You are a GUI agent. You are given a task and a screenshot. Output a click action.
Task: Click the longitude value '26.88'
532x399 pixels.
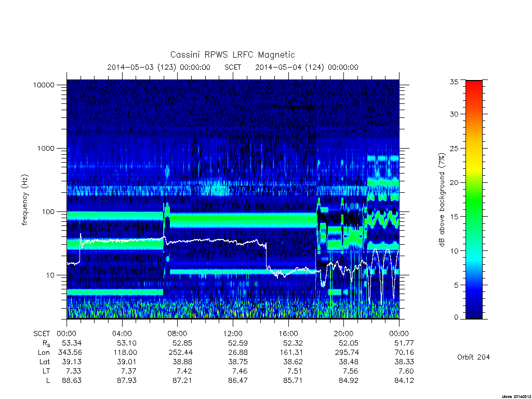click(x=237, y=353)
